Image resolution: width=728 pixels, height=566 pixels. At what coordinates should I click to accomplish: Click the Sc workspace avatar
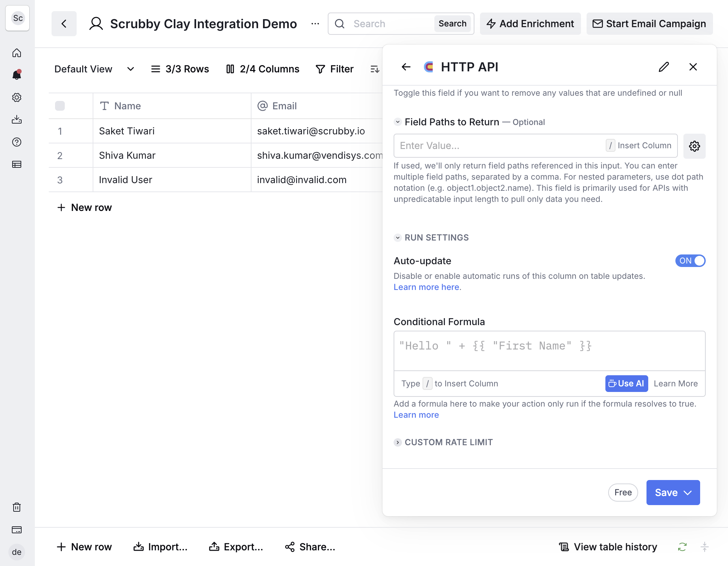click(x=17, y=18)
